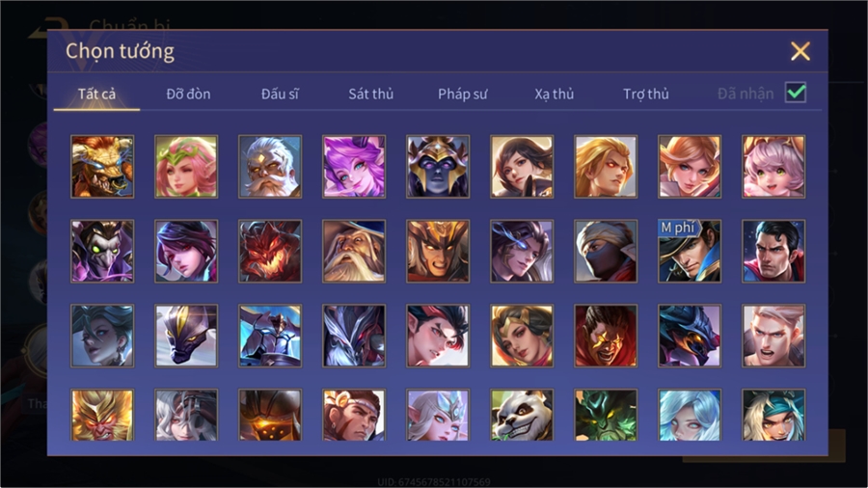Select the red demon hero portrait

pyautogui.click(x=270, y=251)
